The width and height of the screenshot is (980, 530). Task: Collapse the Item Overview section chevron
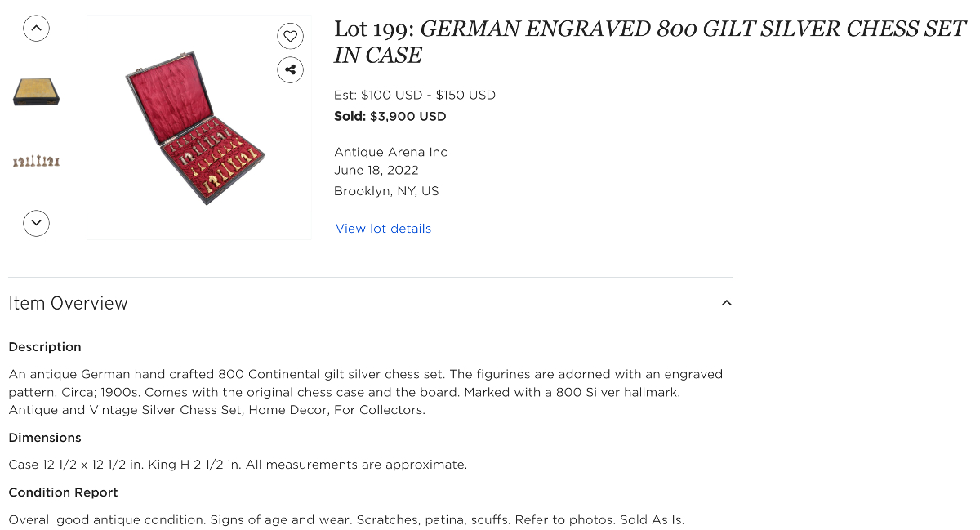[x=726, y=303]
